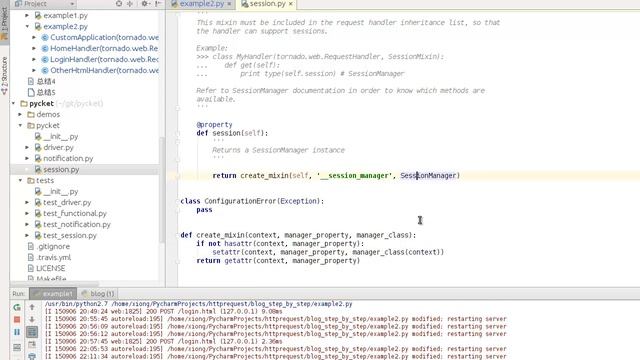Click the Project panel horizontal scrollbar
The width and height of the screenshot is (640, 360).
(54, 283)
